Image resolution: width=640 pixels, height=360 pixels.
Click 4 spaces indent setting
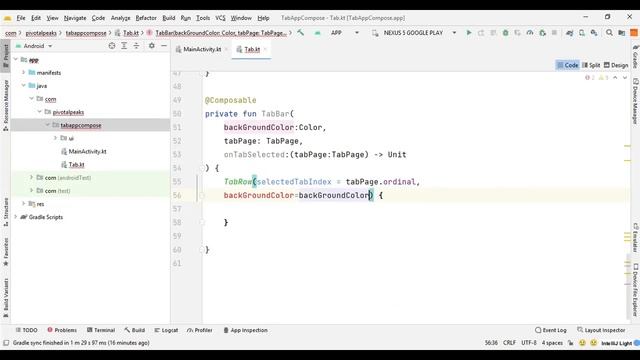pyautogui.click(x=552, y=343)
